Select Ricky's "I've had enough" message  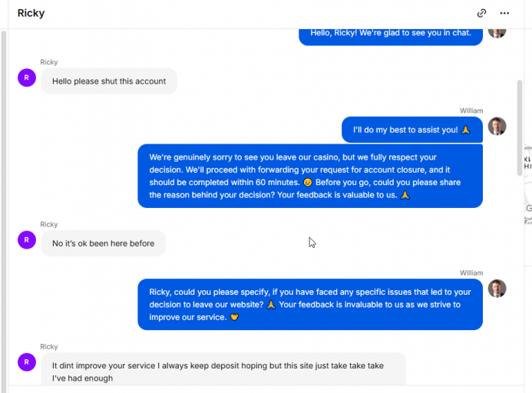pos(223,369)
